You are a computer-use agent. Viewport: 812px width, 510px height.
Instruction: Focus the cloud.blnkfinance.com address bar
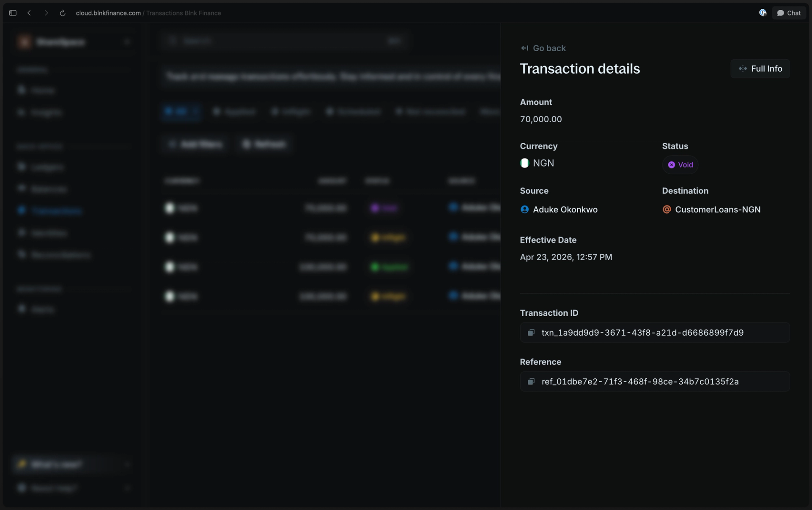(x=148, y=13)
